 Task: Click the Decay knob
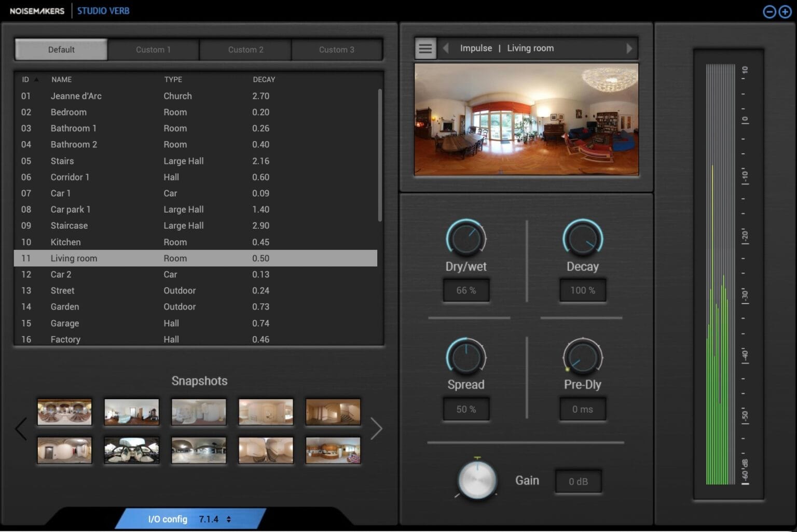coord(582,239)
